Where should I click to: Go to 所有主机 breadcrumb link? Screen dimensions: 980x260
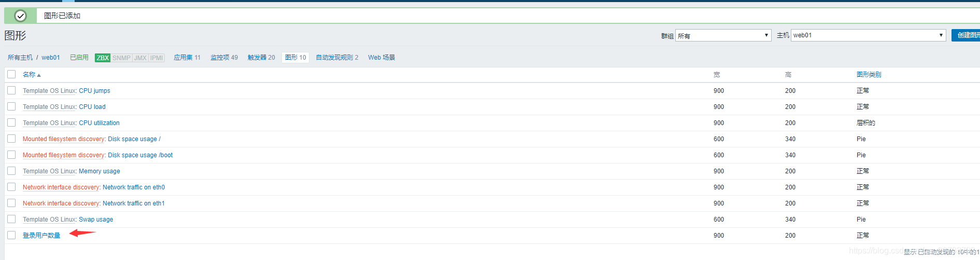coord(20,58)
